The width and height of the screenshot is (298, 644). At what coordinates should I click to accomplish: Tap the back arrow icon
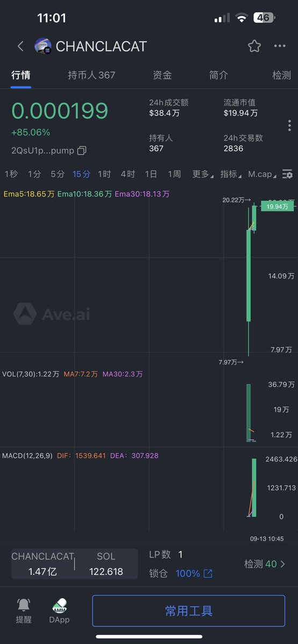(x=20, y=46)
